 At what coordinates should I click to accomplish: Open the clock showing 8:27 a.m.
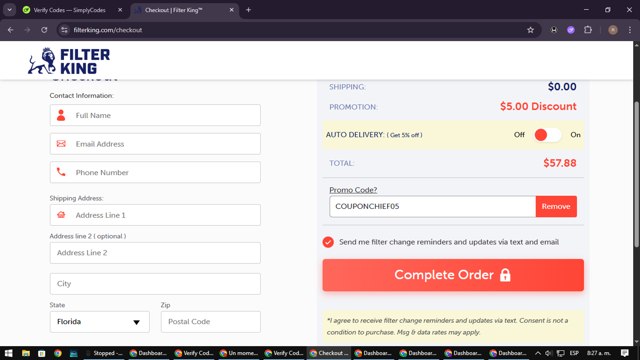[598, 353]
